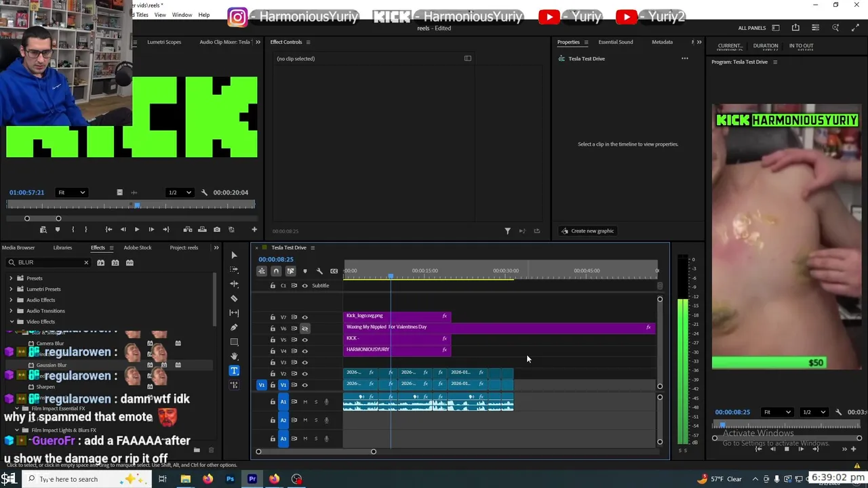
Task: Show more tabs in Effects panel group
Action: (216, 247)
